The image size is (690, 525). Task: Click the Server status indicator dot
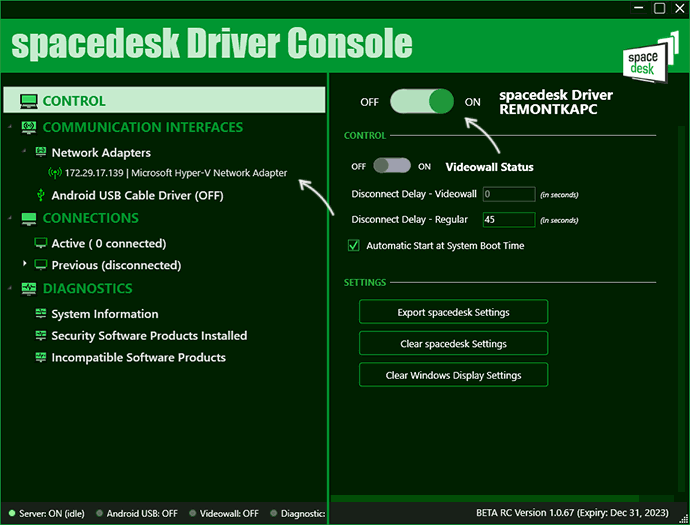pyautogui.click(x=12, y=513)
